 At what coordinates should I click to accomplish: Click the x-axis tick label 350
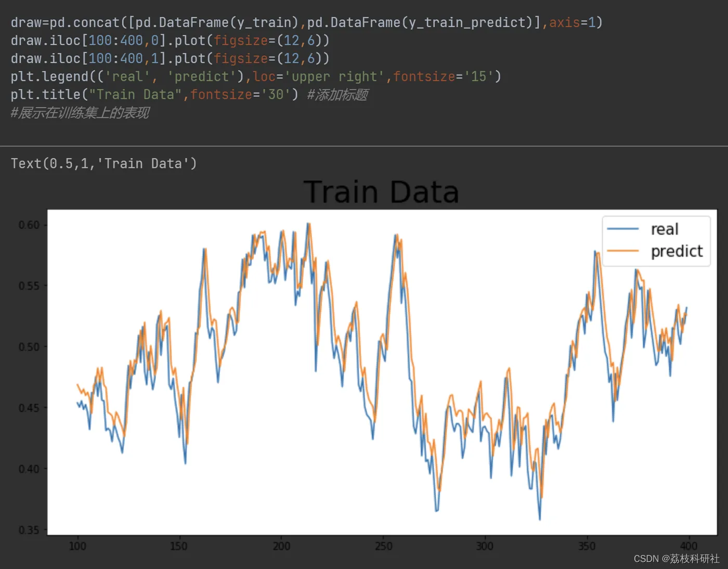click(587, 546)
